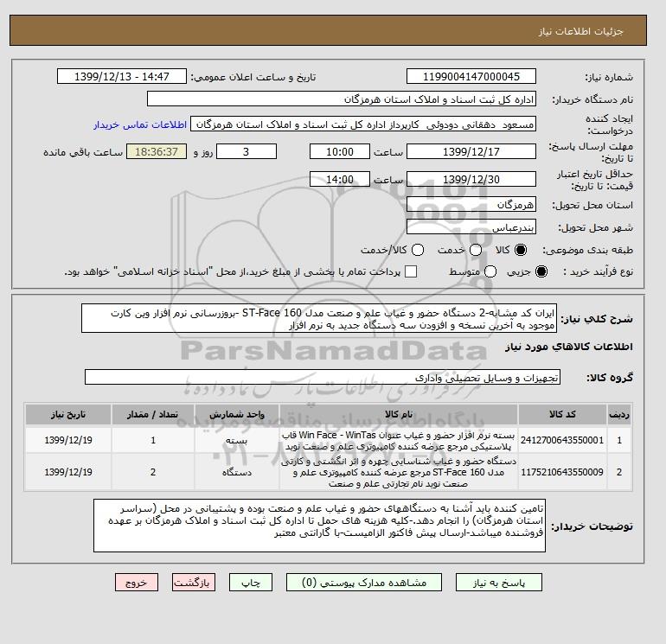666x644 pixels.
Task: Click the goods group field تجهیزات و وسایل تحصیلی واداری
Action: pyautogui.click(x=323, y=377)
